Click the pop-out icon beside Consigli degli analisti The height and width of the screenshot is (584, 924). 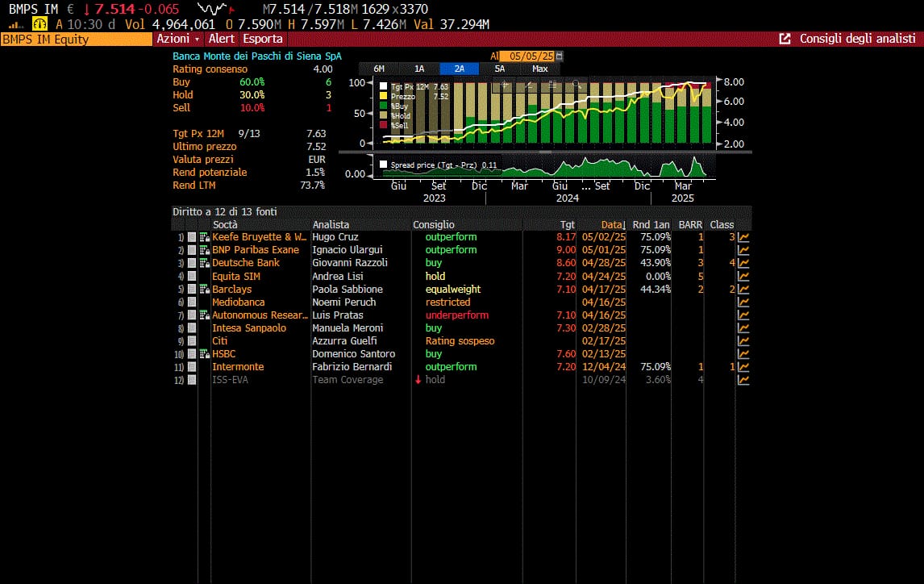[785, 39]
